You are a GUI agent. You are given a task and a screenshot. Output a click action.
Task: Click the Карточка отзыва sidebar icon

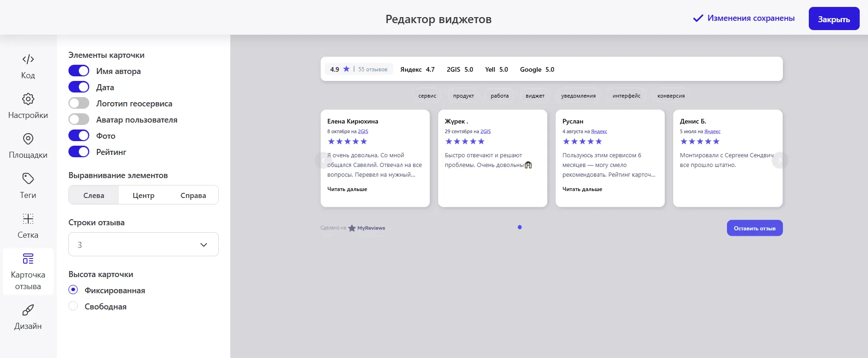tap(28, 259)
